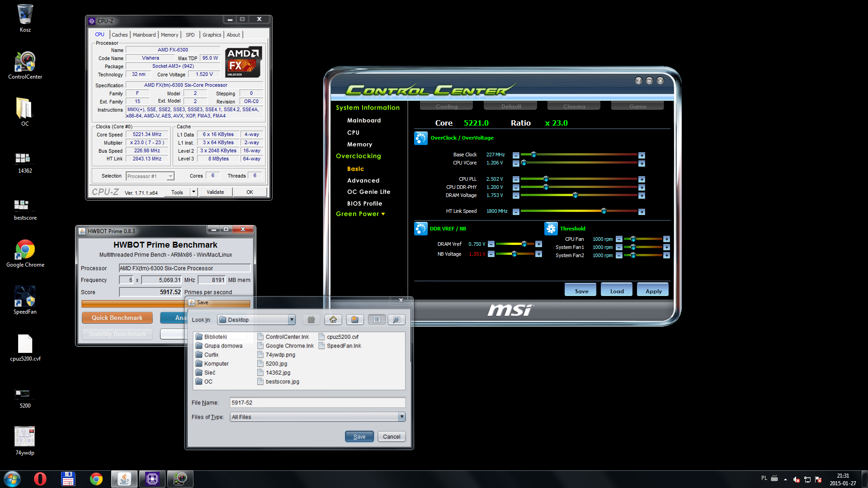Open Advanced overclocking section

(x=363, y=180)
